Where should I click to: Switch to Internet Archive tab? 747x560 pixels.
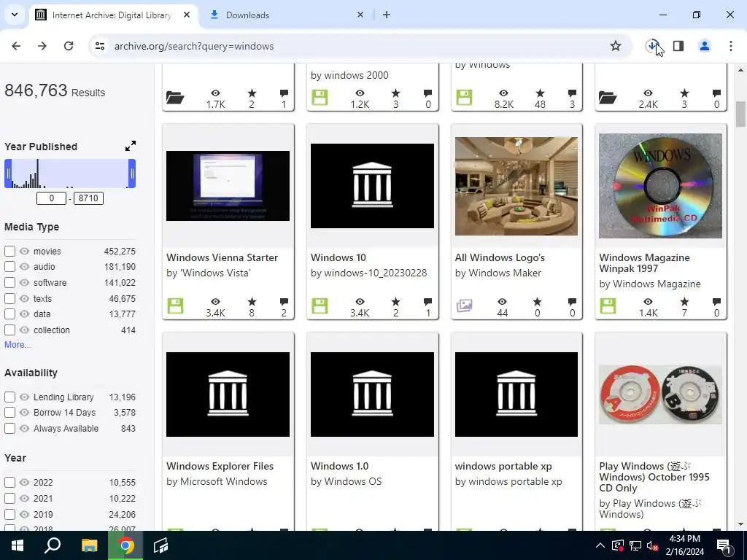coord(112,15)
